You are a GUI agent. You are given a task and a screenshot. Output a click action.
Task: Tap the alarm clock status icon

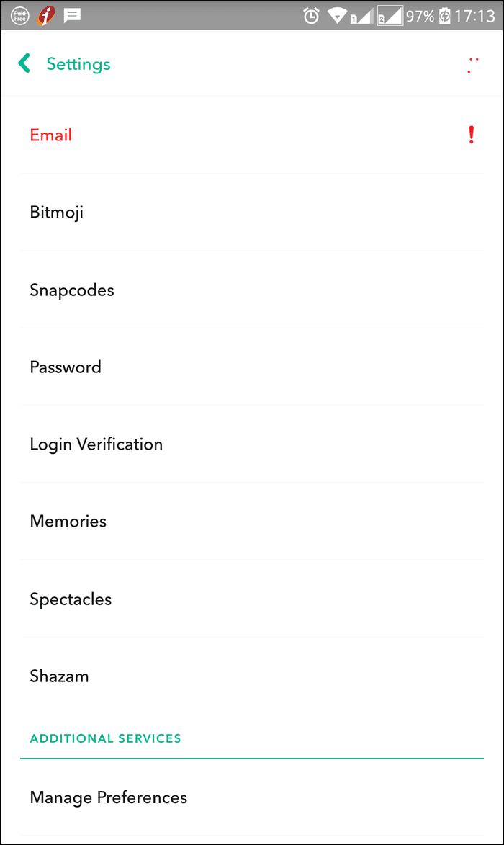[311, 16]
